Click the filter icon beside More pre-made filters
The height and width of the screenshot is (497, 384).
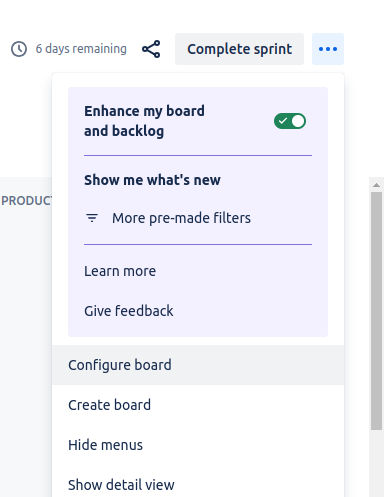pyautogui.click(x=92, y=218)
